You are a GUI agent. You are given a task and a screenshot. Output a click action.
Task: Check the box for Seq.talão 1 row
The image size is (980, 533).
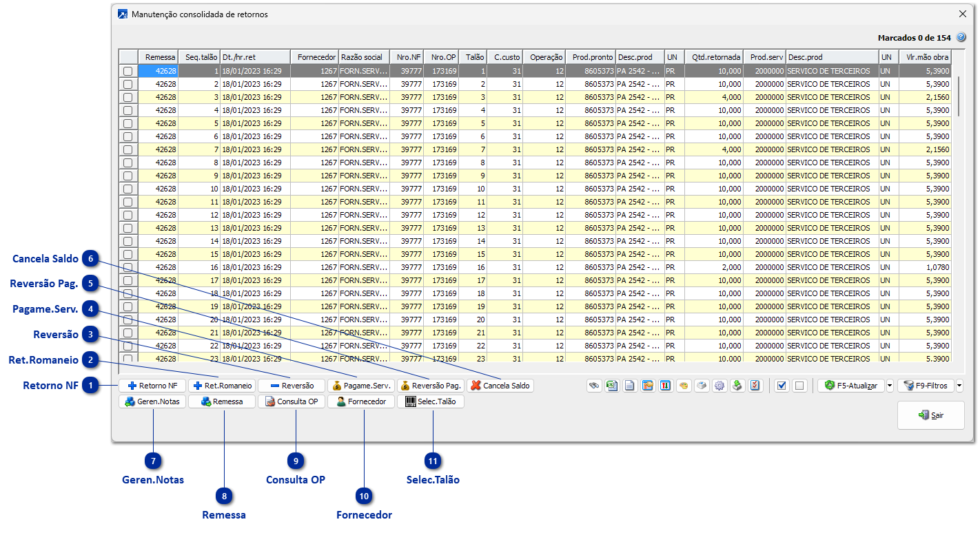tap(128, 71)
